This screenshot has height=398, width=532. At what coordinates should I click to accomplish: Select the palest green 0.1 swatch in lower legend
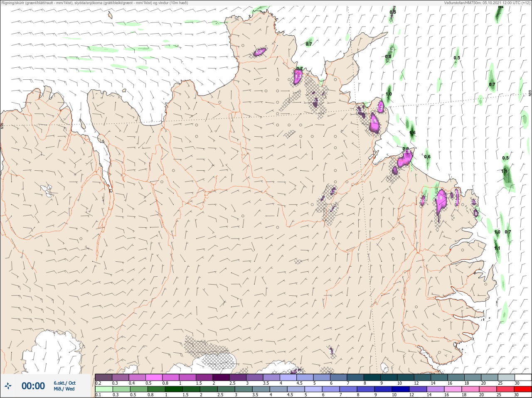click(103, 389)
